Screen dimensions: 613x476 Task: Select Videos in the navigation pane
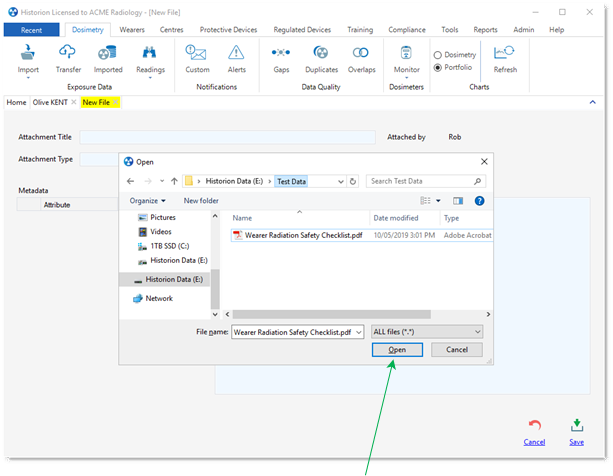(161, 232)
